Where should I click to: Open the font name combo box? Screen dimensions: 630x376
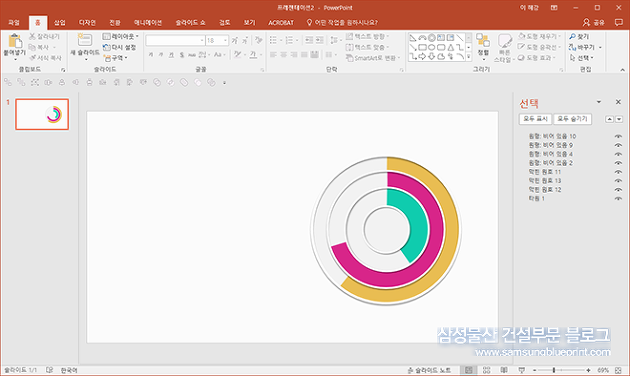click(x=175, y=40)
